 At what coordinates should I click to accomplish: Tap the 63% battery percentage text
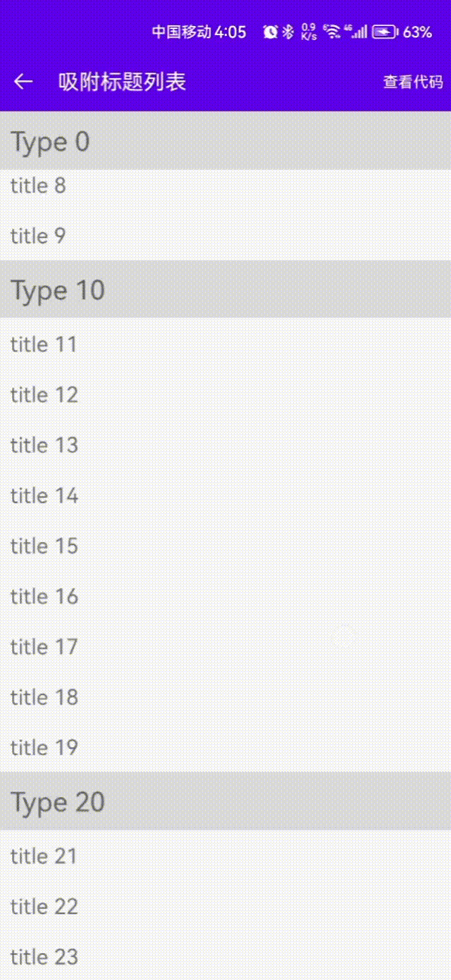point(417,32)
